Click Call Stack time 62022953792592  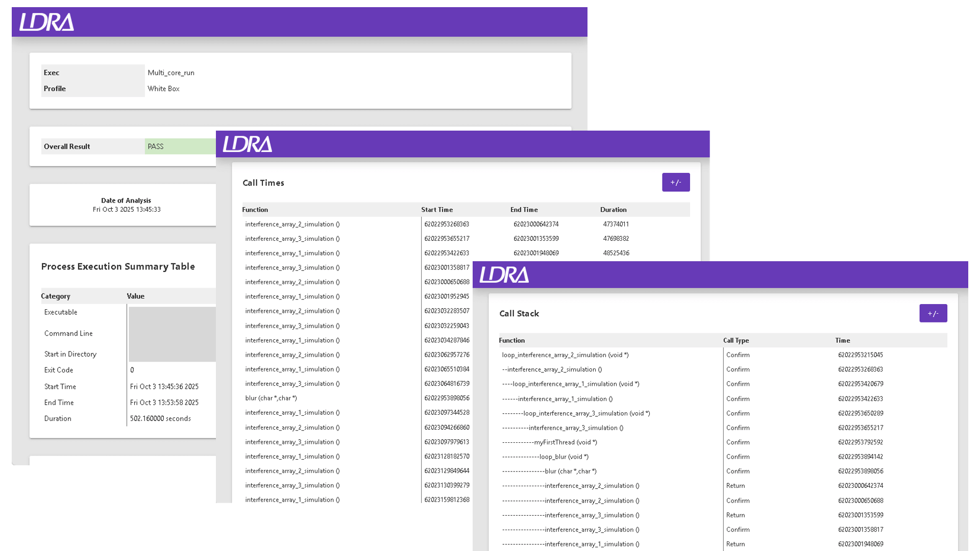pos(861,442)
